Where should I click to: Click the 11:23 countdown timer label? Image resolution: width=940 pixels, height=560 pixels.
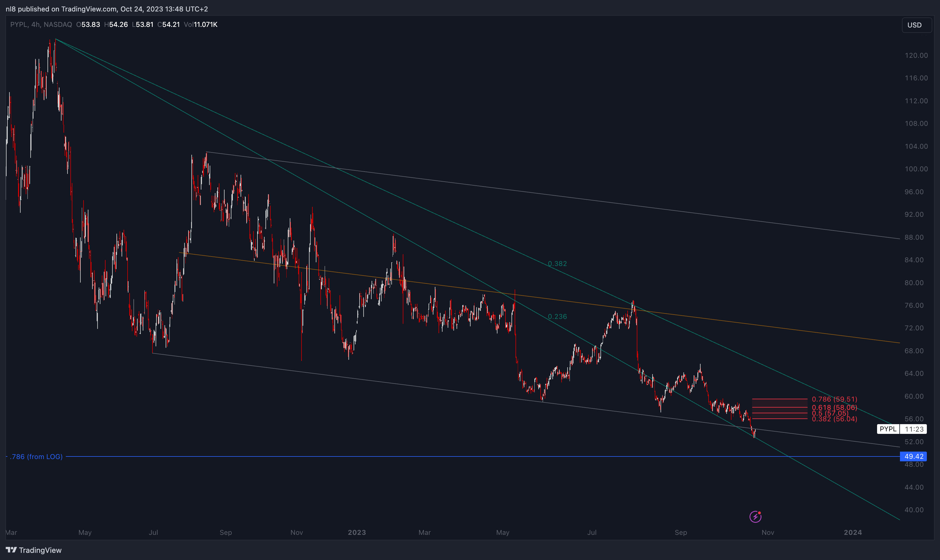coord(914,429)
